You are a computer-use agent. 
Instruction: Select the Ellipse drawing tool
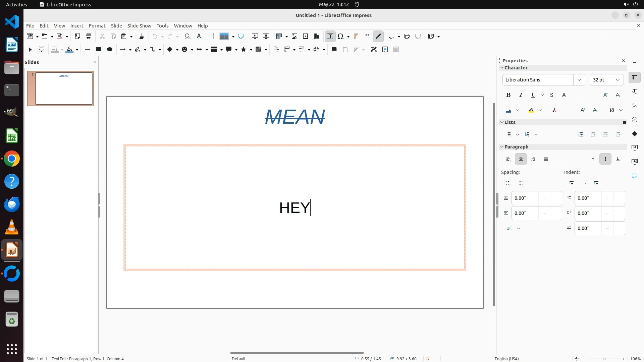(110, 50)
